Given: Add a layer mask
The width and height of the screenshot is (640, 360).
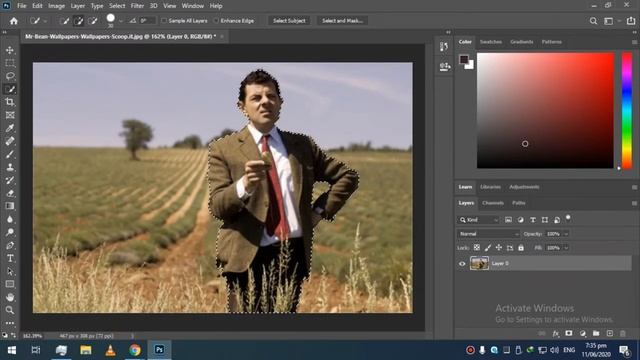Looking at the screenshot, I should click(x=569, y=333).
